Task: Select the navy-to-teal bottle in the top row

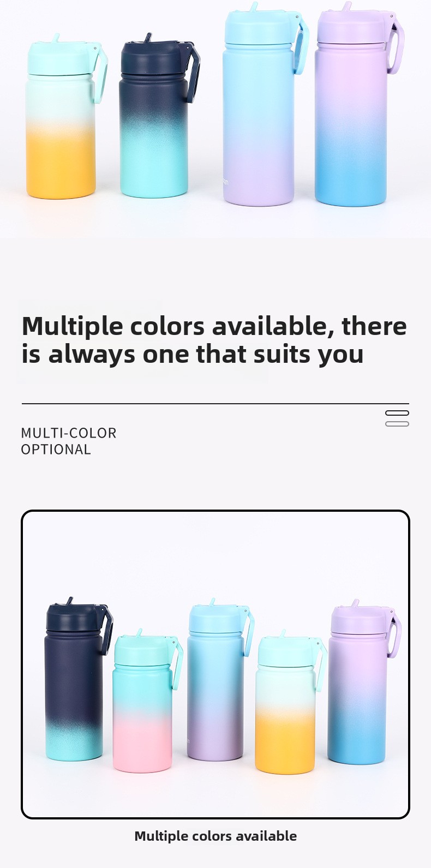Action: coord(158,115)
